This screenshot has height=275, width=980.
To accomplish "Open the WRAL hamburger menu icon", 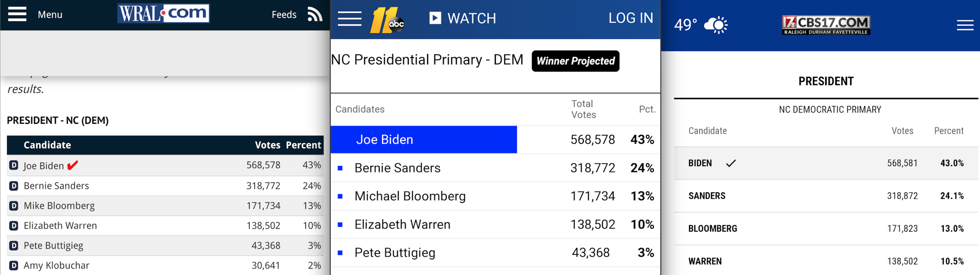I will (x=17, y=14).
